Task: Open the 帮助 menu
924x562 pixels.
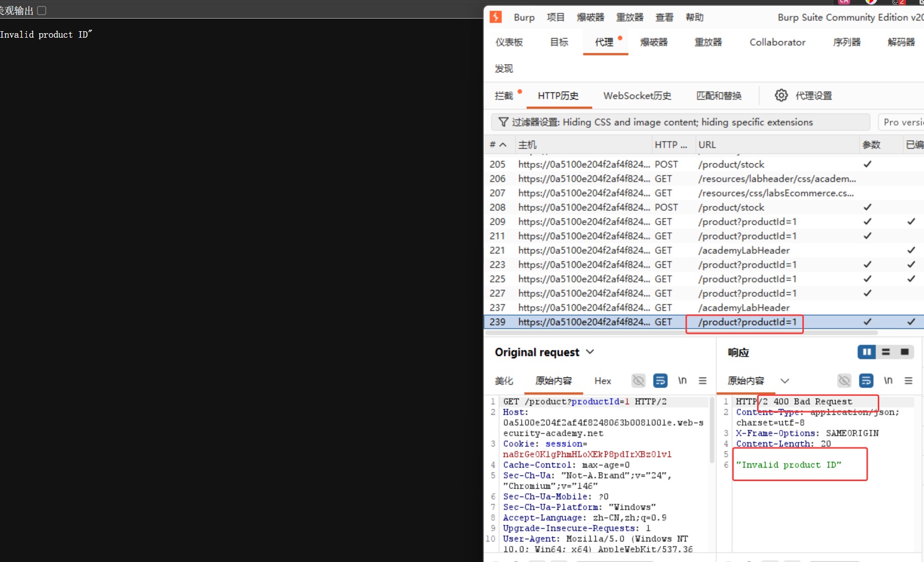Action: [695, 17]
